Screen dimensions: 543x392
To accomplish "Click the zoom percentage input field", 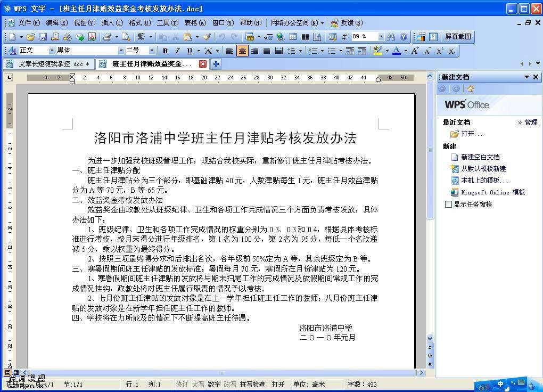I will coord(364,36).
